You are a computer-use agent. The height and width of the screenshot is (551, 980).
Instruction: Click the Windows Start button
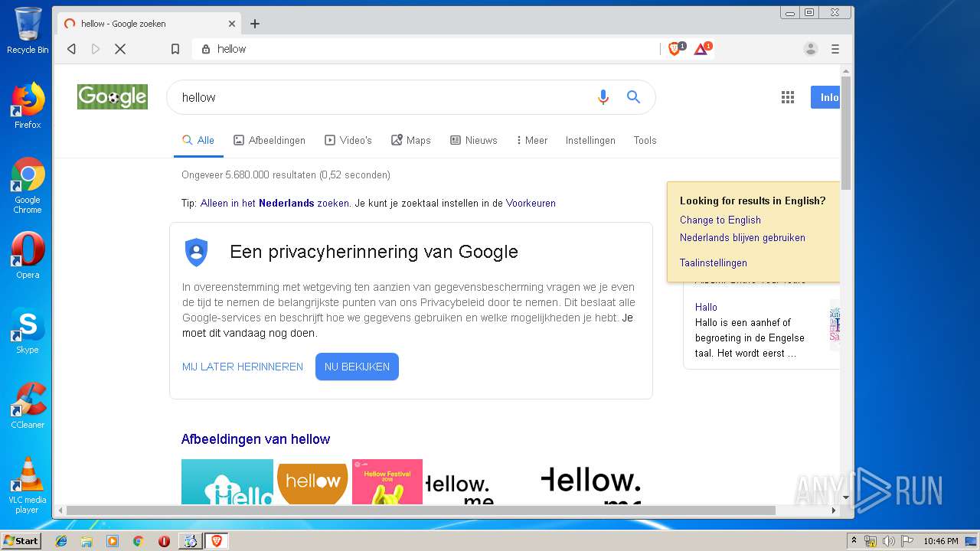click(21, 541)
